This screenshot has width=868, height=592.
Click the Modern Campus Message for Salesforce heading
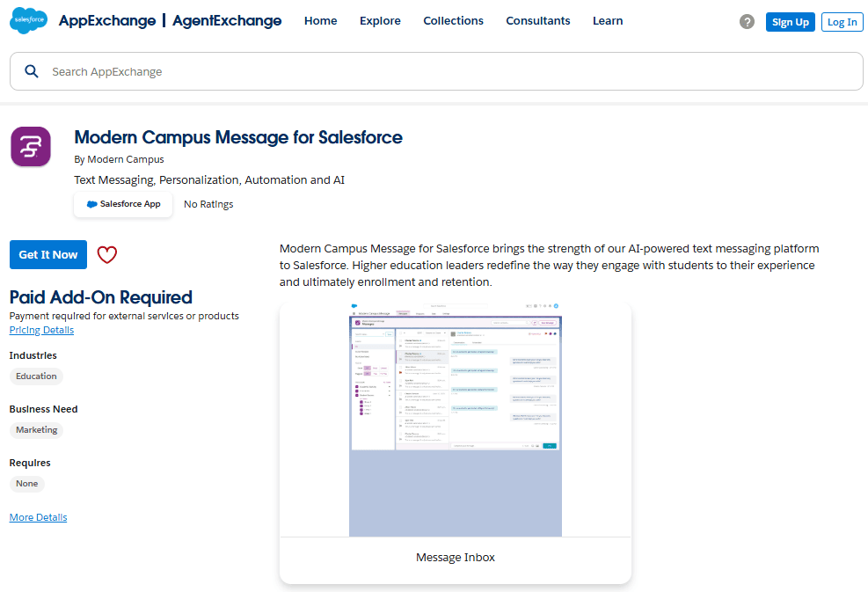pyautogui.click(x=238, y=137)
